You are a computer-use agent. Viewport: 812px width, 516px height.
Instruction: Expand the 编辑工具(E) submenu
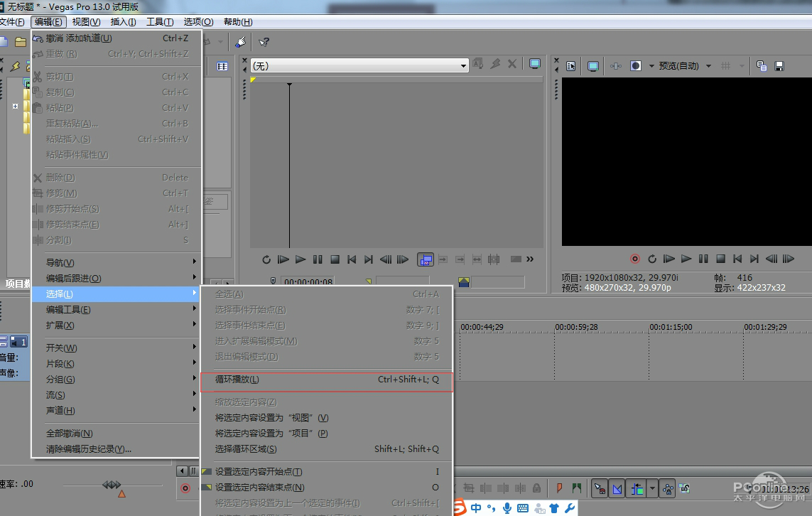point(116,309)
